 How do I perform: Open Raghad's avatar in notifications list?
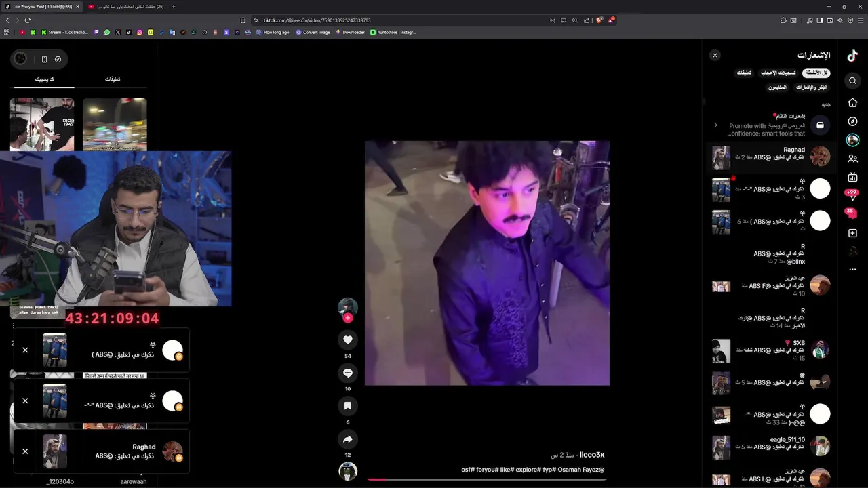(820, 157)
